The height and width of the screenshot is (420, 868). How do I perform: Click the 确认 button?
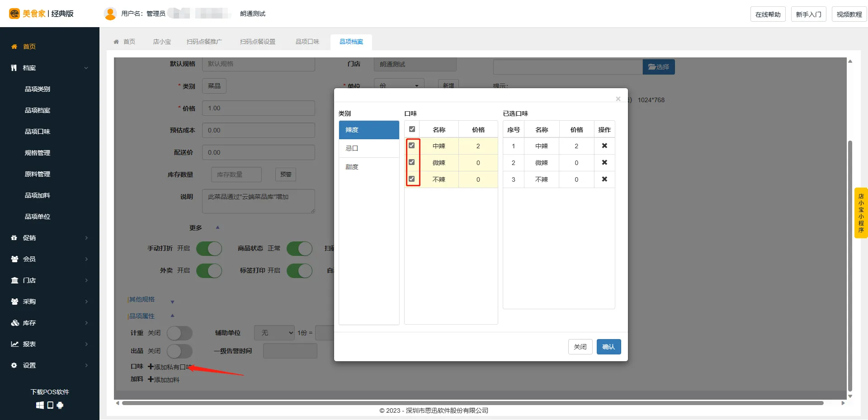click(609, 347)
